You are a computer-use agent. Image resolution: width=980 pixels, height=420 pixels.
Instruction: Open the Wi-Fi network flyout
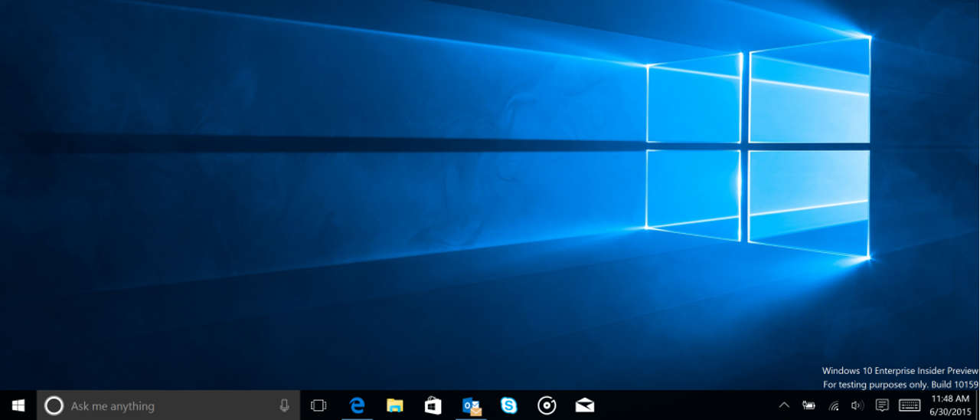coord(834,405)
